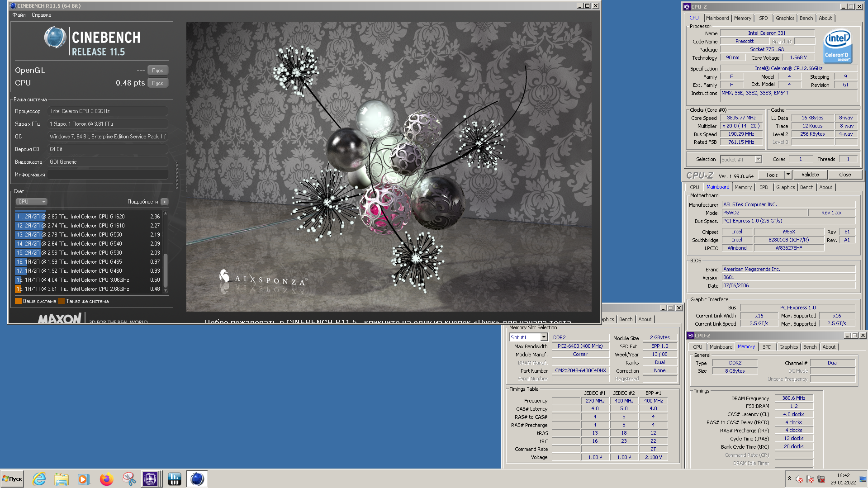
Task: Click the Part Number 'CM2X2048-6400C4DHX'
Action: tap(580, 371)
